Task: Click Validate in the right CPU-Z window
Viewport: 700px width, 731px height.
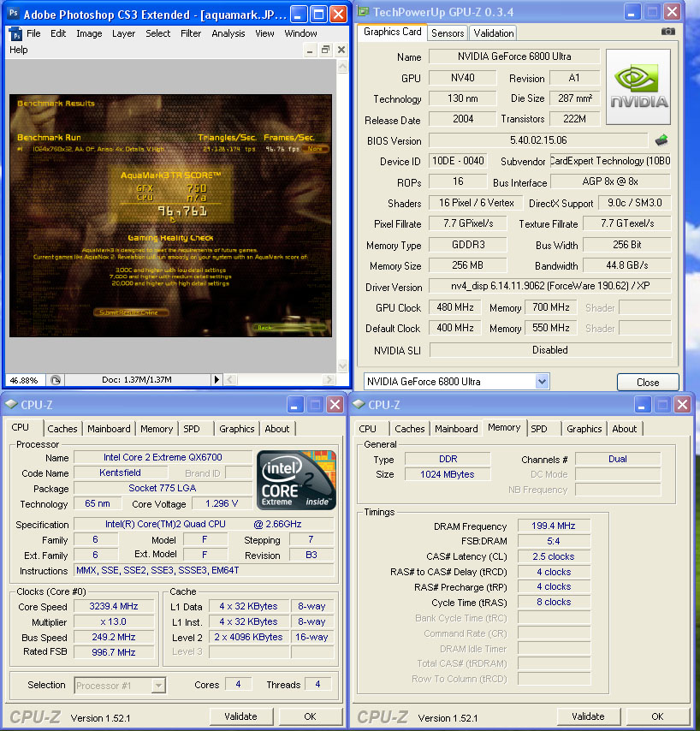Action: click(588, 716)
